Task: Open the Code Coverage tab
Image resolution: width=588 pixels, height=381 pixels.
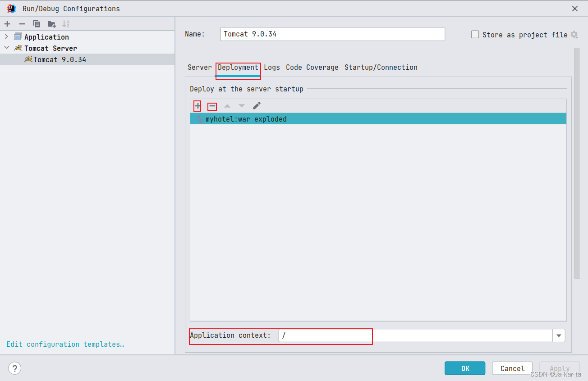Action: [x=312, y=67]
